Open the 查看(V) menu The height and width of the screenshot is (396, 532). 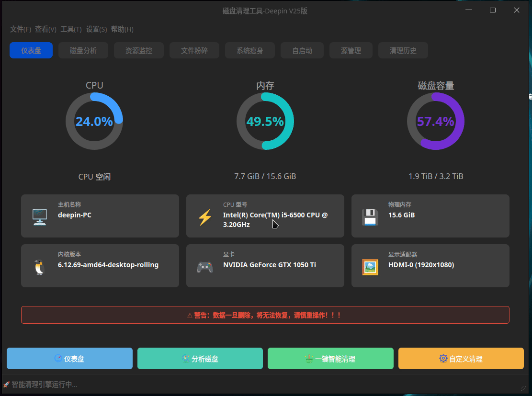tap(45, 30)
